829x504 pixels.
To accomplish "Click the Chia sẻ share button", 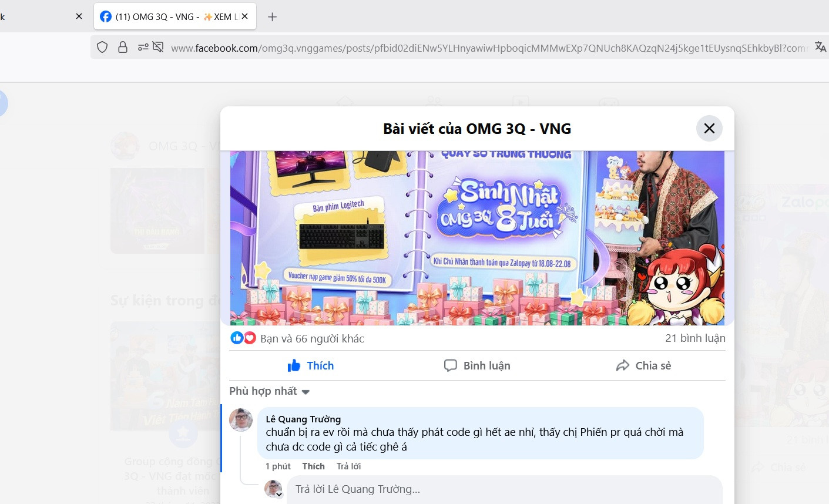I will pos(643,365).
